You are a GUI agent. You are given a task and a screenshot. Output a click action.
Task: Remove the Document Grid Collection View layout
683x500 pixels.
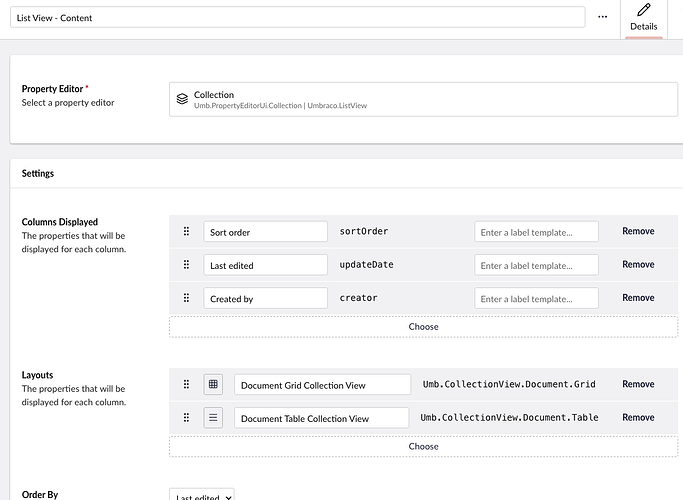pyautogui.click(x=638, y=384)
